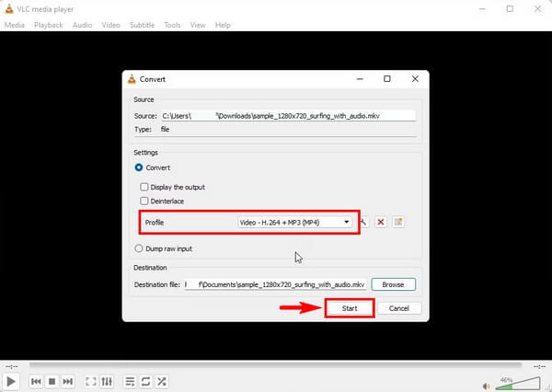Edit selected profile with wrench icon
The height and width of the screenshot is (392, 552).
point(363,223)
